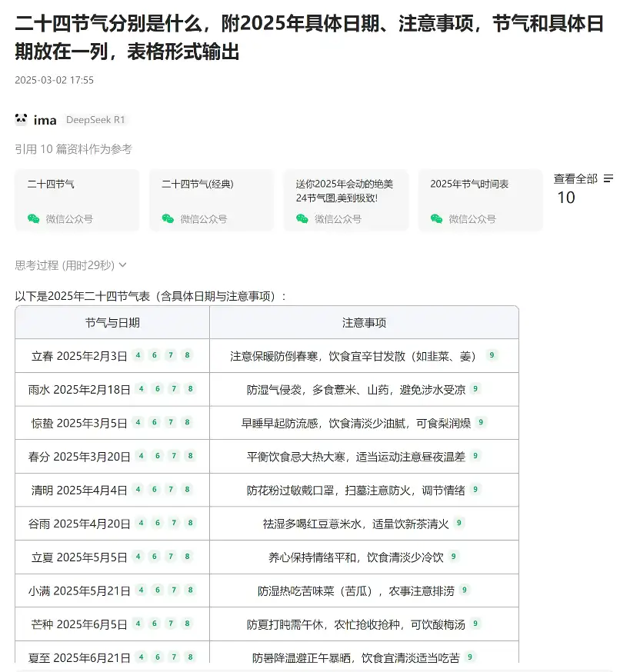Open the 2025年节气时间表 reference card
This screenshot has height=672, width=640.
[480, 200]
